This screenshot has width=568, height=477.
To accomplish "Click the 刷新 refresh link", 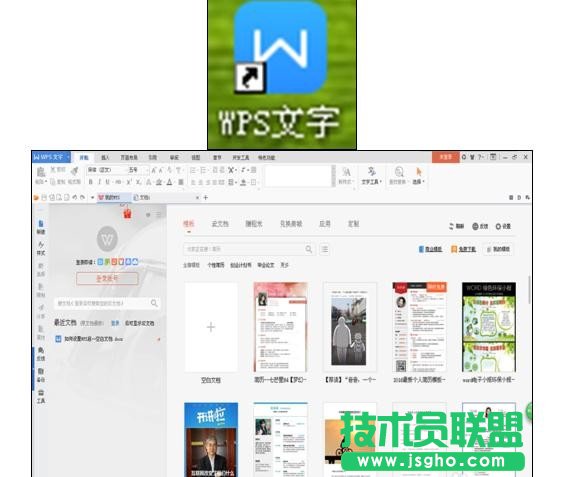I will pos(457,226).
